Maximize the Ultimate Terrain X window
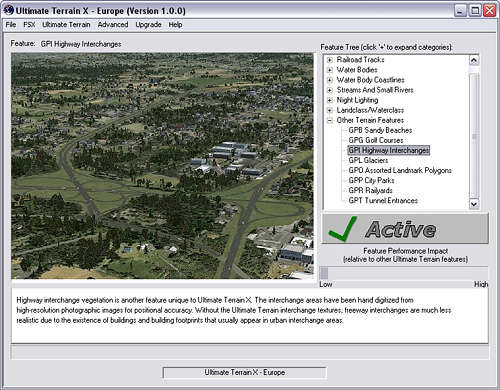The width and height of the screenshot is (500, 390). (475, 11)
